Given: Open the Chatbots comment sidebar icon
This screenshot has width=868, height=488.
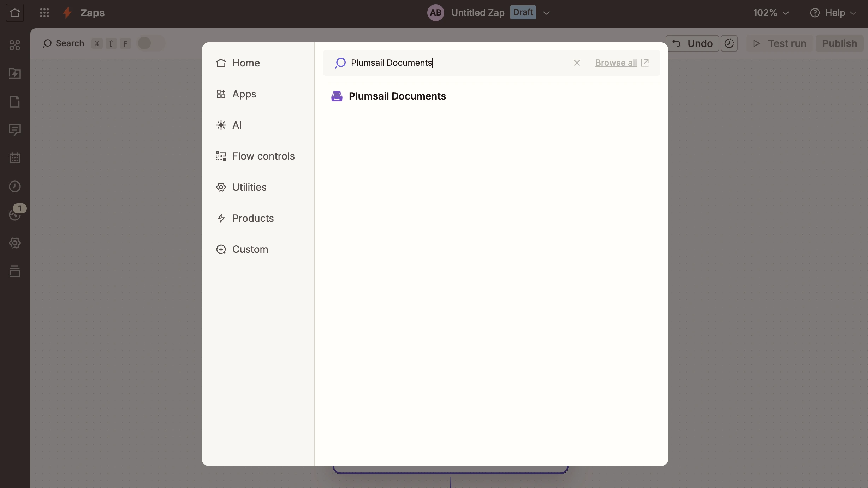Looking at the screenshot, I should click(15, 130).
